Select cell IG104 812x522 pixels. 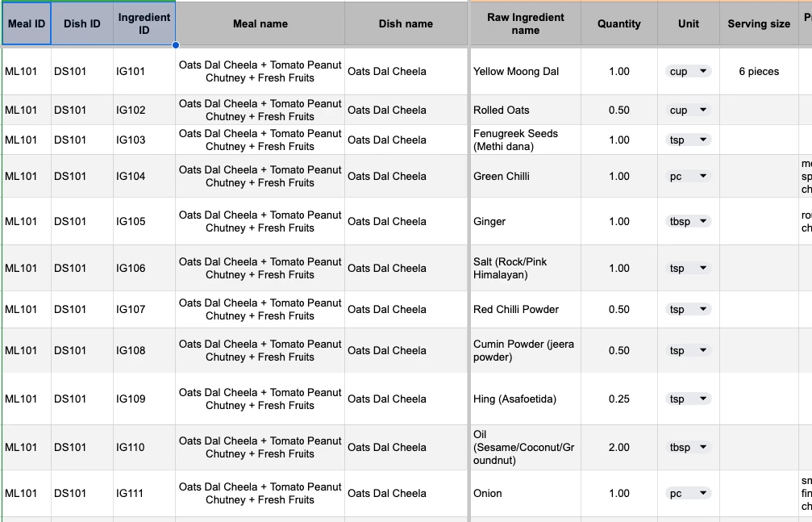click(144, 176)
